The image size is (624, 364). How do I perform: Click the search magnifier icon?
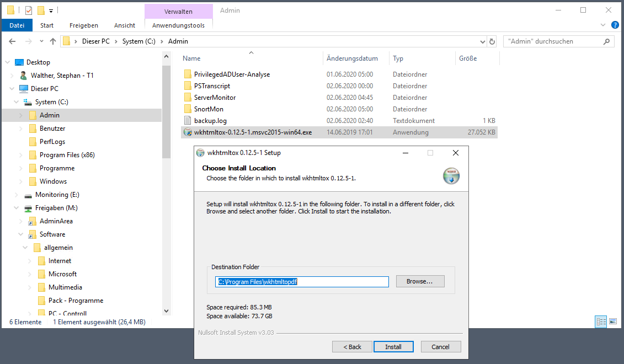pos(606,41)
